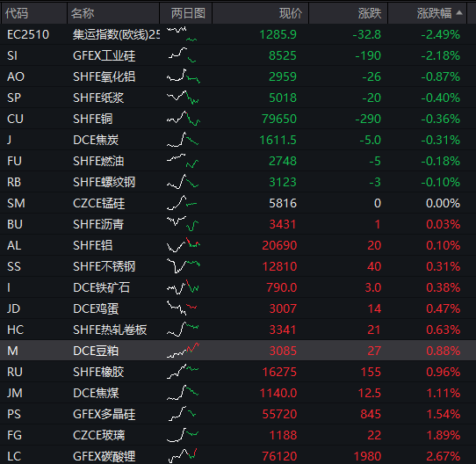This screenshot has height=464, width=476.
Task: Select the name SHFE热轧卷板
Action: pos(110,330)
